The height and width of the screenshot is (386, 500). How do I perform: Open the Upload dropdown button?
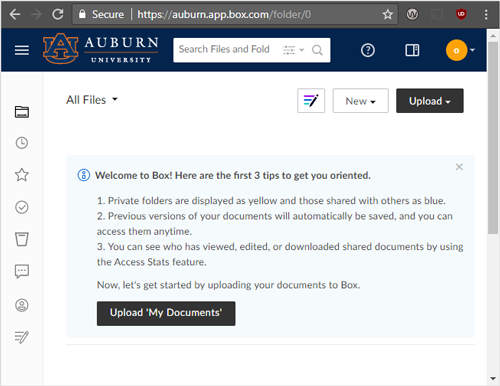tap(430, 101)
